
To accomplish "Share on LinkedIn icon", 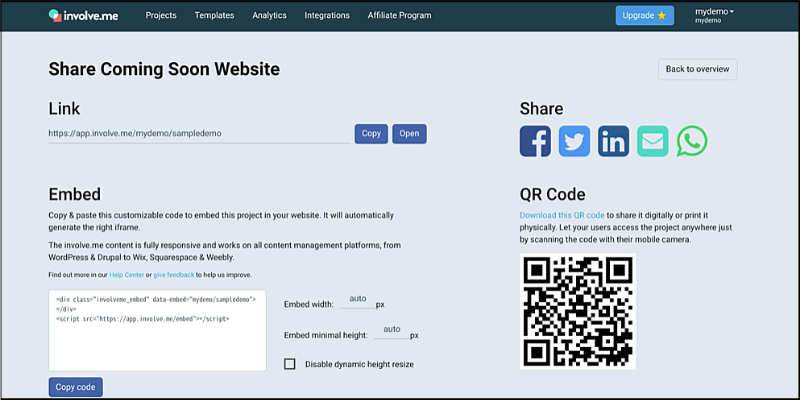I will [613, 141].
